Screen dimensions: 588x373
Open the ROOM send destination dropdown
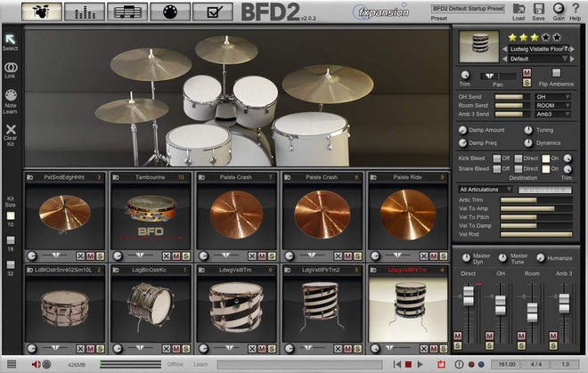point(552,106)
